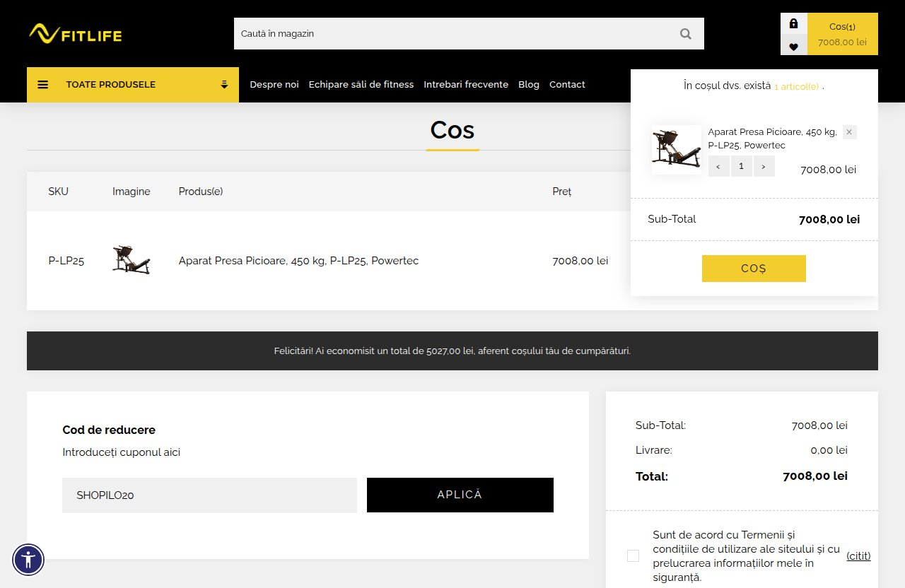Click the Imagine column header
This screenshot has height=588, width=905.
132,192
